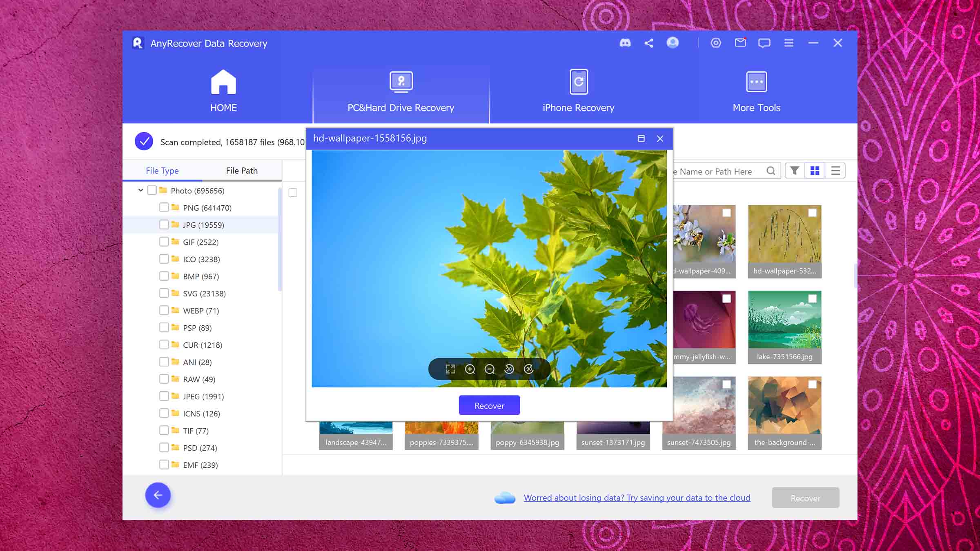Screen dimensions: 980x551
Task: Check the SVG (23138) checkbox
Action: (164, 293)
